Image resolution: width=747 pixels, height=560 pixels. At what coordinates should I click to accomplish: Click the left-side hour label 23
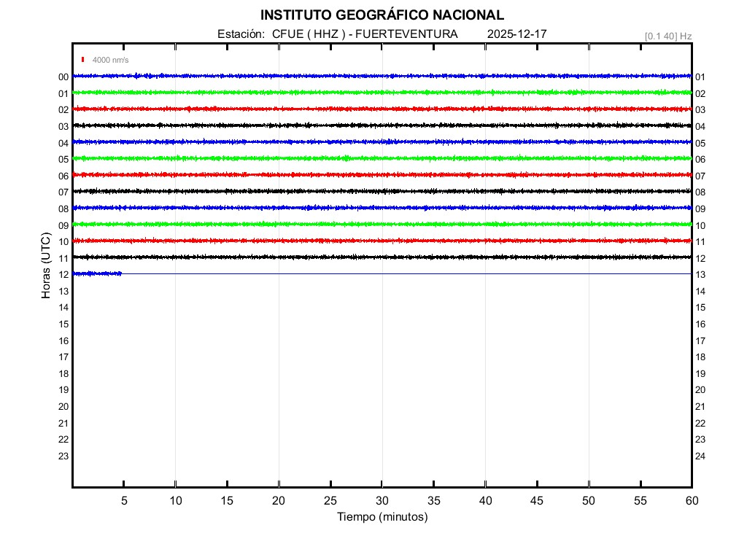click(x=63, y=456)
